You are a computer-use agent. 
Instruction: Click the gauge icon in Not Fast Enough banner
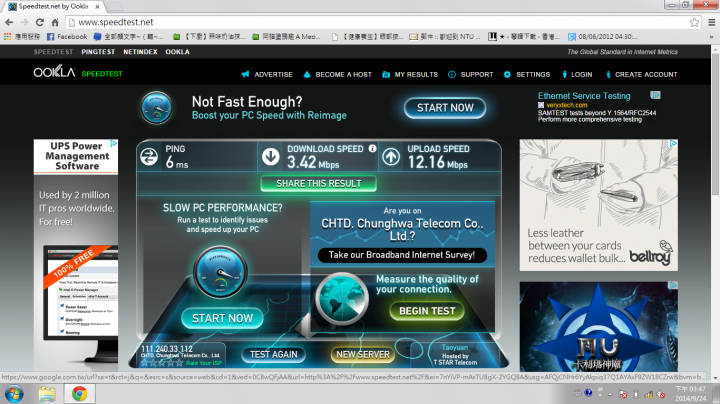click(157, 108)
